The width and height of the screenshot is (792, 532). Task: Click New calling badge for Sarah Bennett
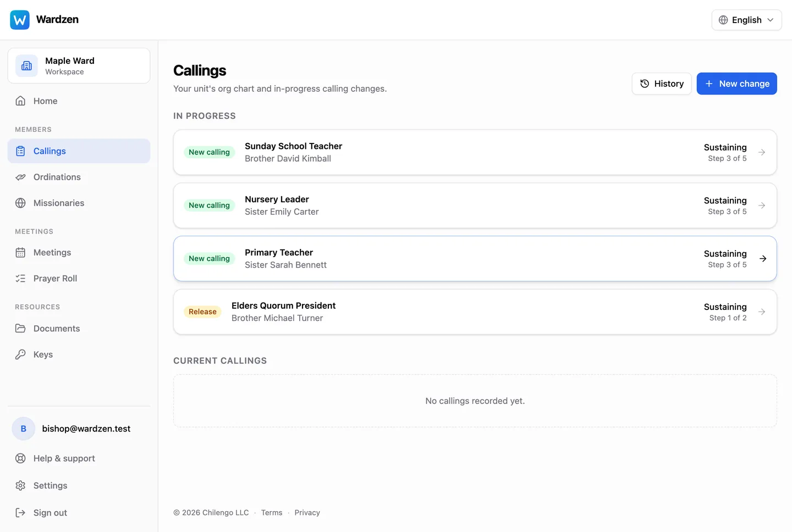point(209,259)
